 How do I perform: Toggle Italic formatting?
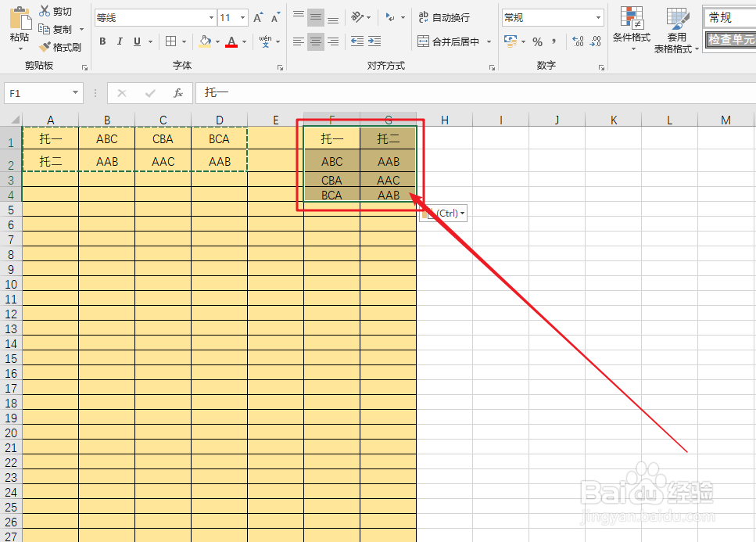(120, 41)
